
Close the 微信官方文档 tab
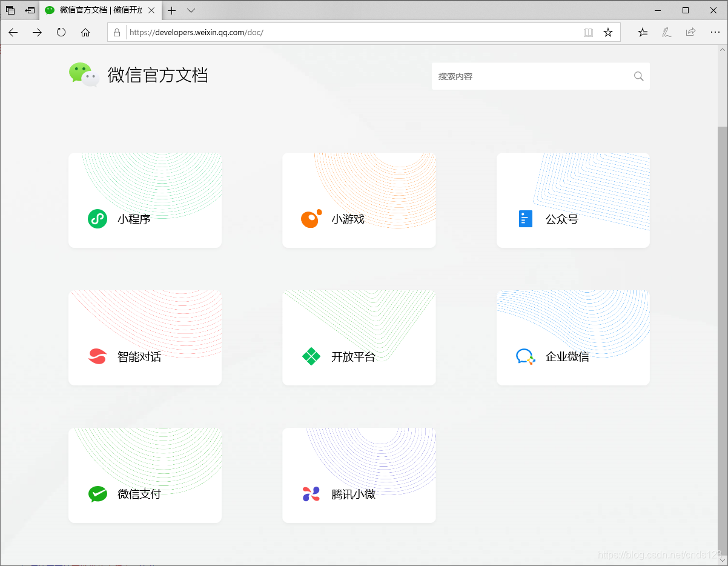tap(151, 10)
